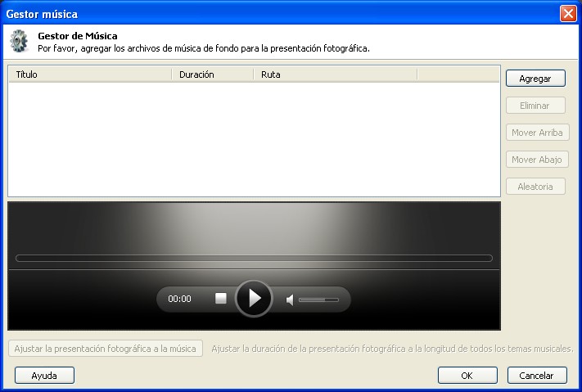Click the playback progress seek bar
The width and height of the screenshot is (582, 392).
(255, 258)
